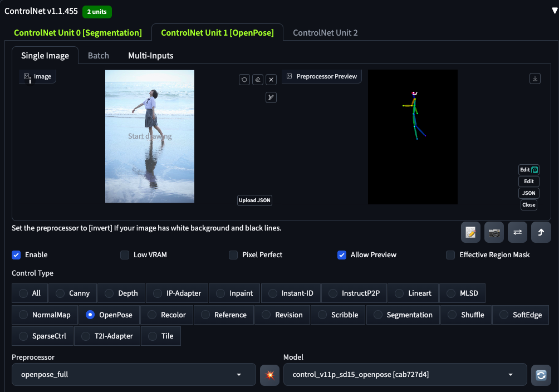Image resolution: width=559 pixels, height=392 pixels.
Task: Open the Preprocessor dropdown showing openpose_full
Action: coord(131,375)
